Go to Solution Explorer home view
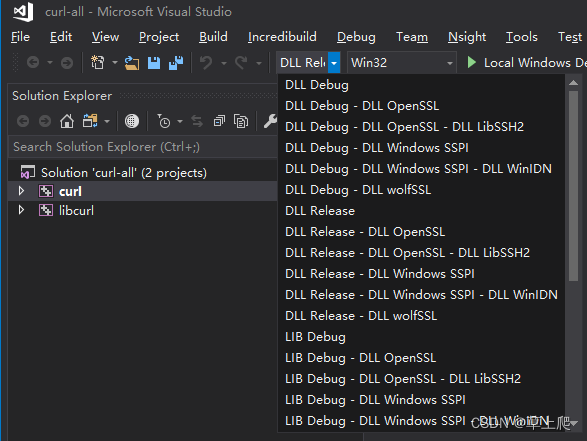Screen dimensions: 587x441 67,121
